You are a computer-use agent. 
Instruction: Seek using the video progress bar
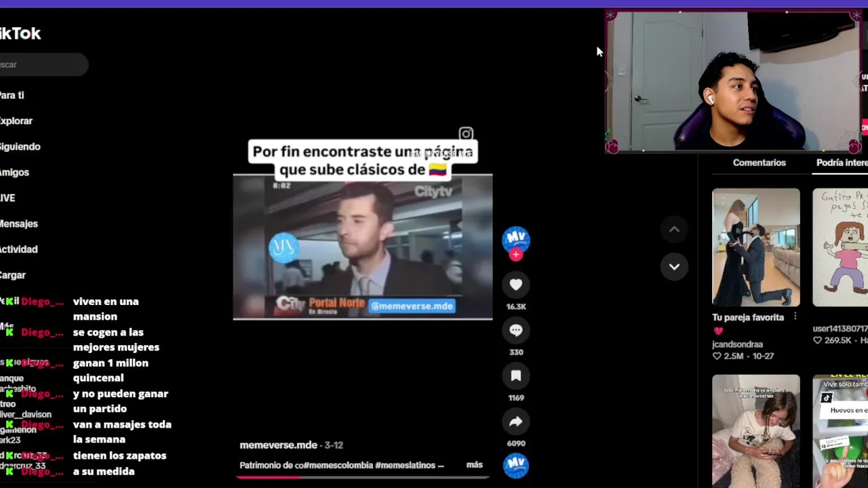click(363, 477)
